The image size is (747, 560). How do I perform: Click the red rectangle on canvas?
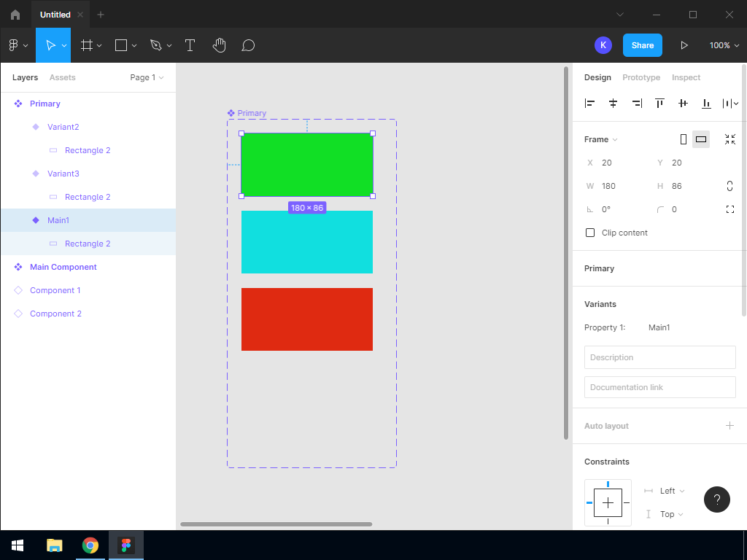[x=307, y=319]
